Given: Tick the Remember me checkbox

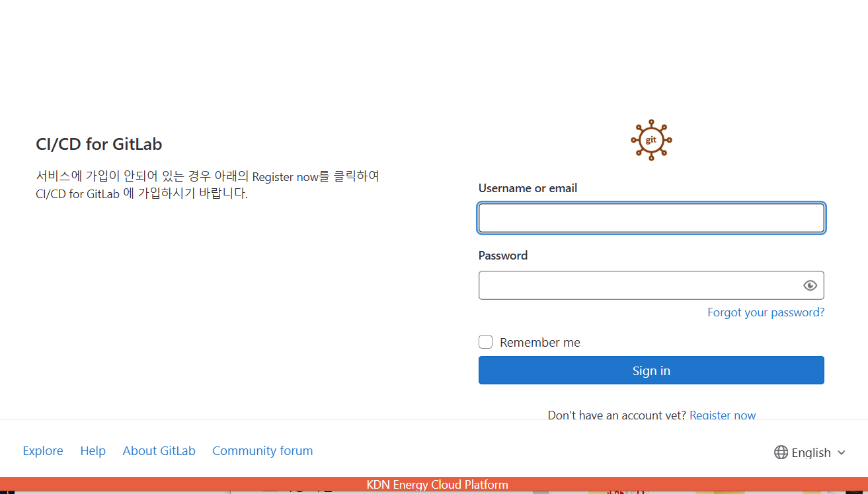Looking at the screenshot, I should click(486, 342).
